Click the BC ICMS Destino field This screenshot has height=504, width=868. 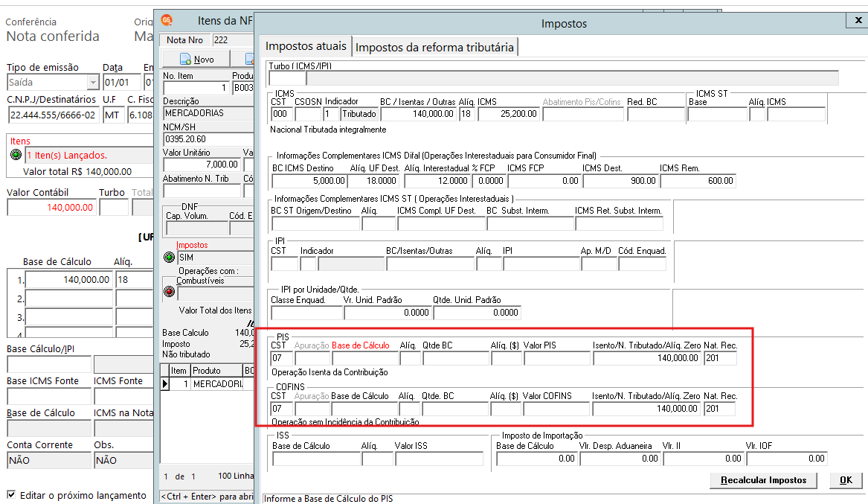309,181
